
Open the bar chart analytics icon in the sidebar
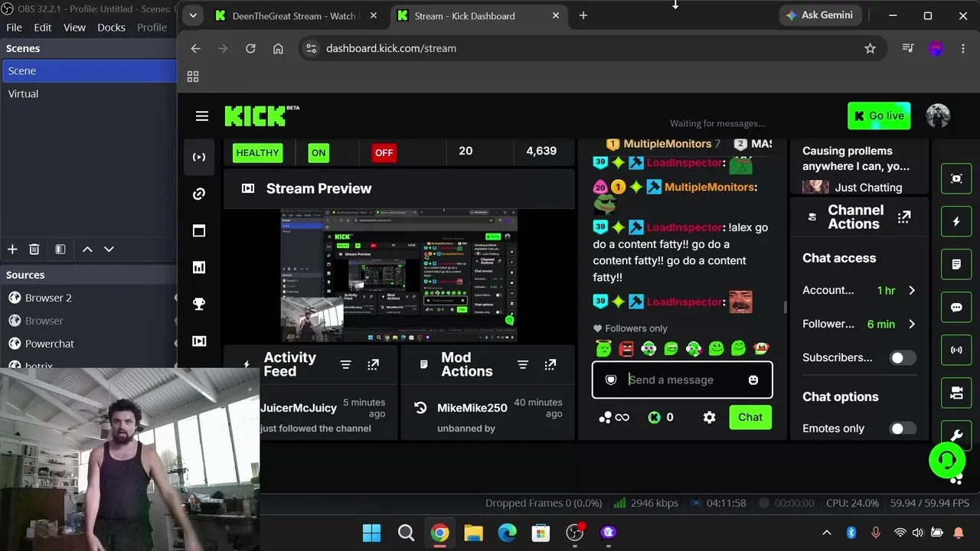(199, 267)
